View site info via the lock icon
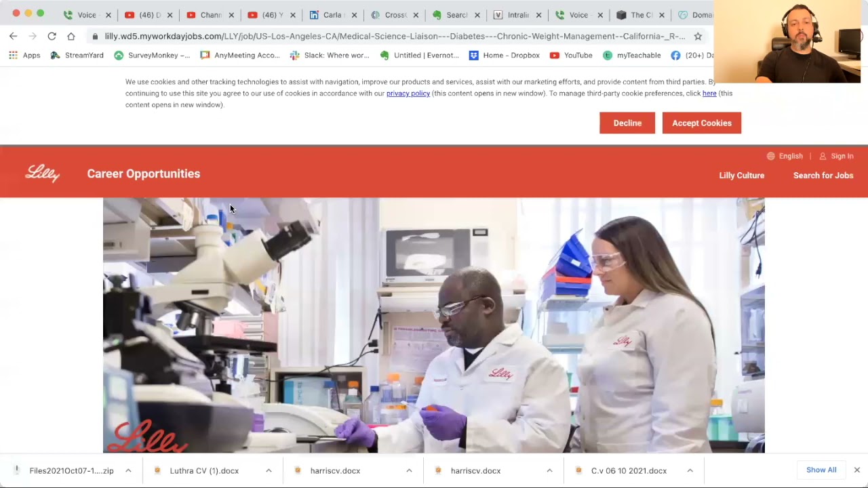This screenshot has width=868, height=488. [95, 37]
